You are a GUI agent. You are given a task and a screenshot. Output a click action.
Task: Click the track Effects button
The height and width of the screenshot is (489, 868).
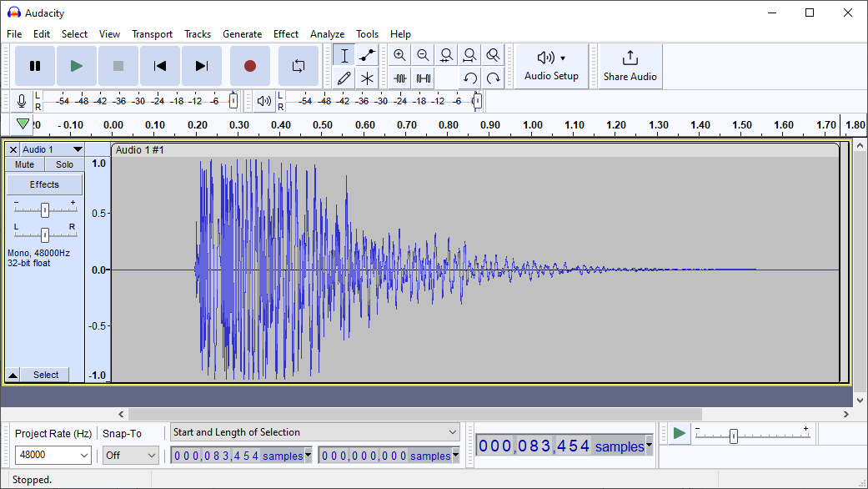tap(45, 184)
